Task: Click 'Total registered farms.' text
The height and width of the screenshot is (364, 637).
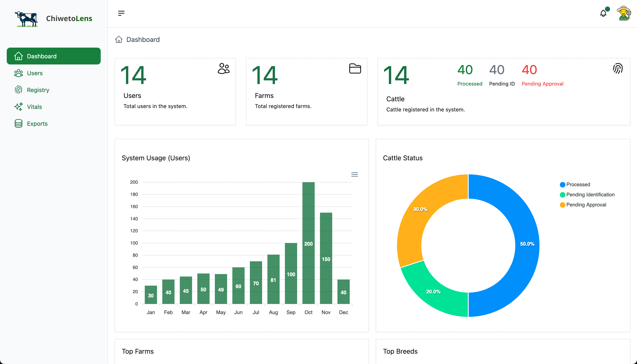Action: point(283,106)
